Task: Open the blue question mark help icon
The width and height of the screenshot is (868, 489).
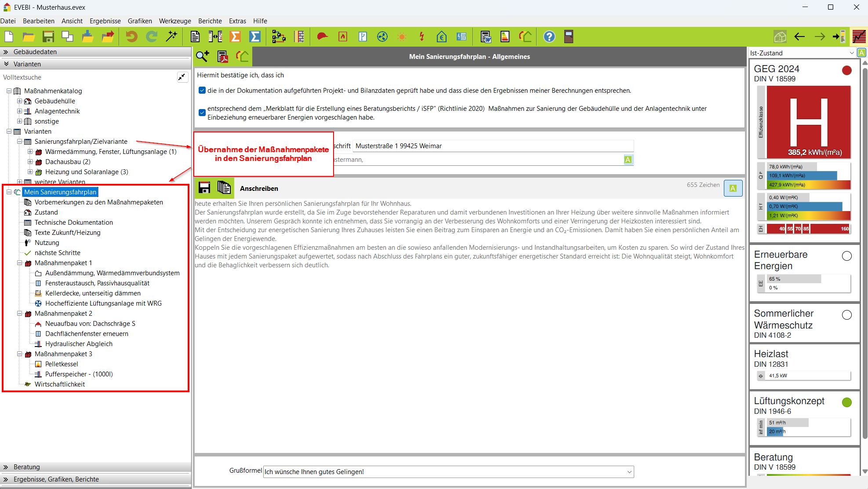Action: coord(549,36)
